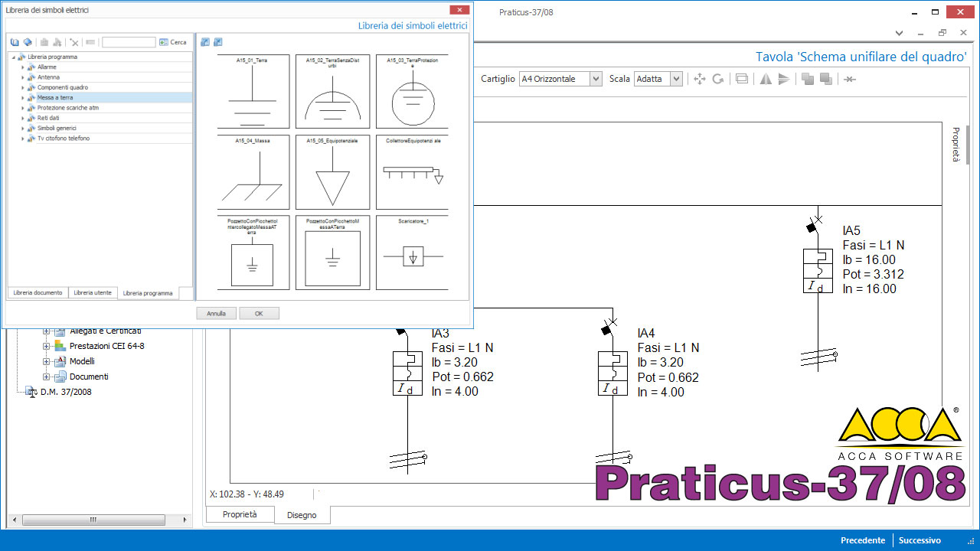Expand Allegati e Certificati node
The image size is (980, 551).
tap(46, 331)
